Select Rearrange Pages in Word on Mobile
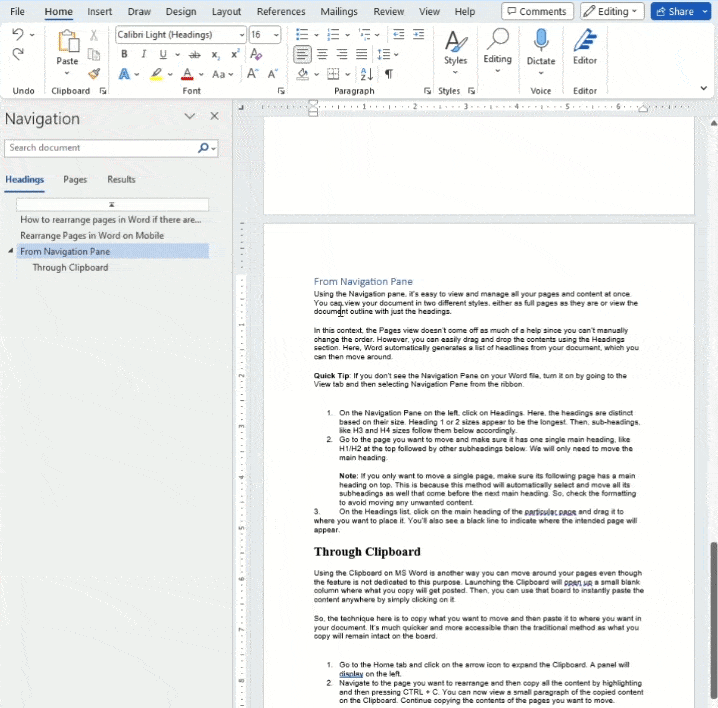Screen dimensions: 718x708 point(92,235)
